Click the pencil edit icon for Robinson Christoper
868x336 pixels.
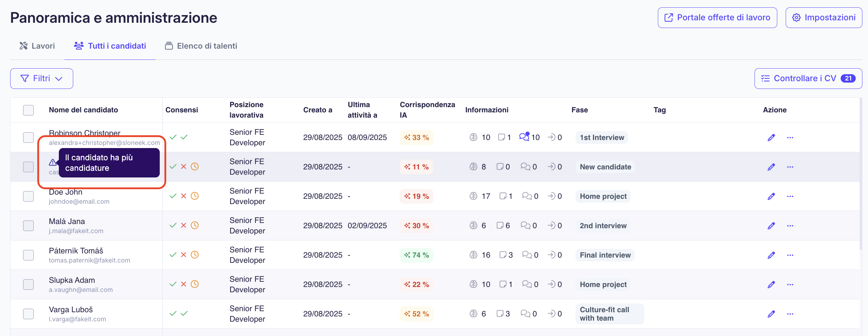click(x=771, y=138)
